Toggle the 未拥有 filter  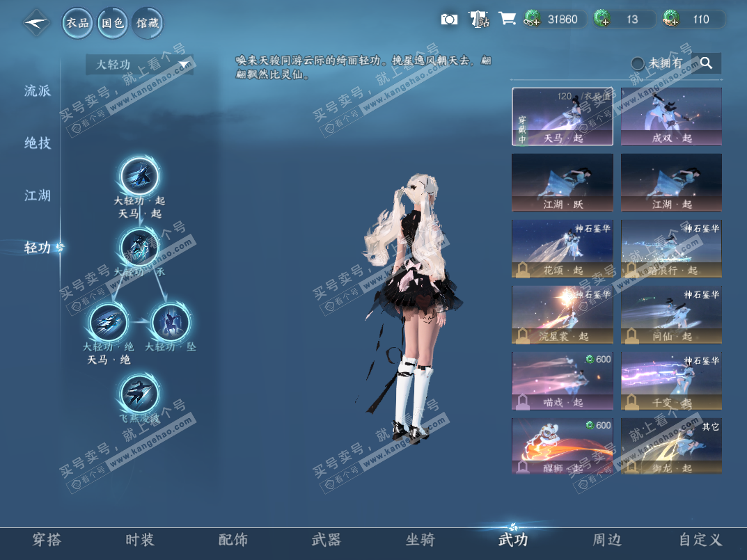click(636, 63)
